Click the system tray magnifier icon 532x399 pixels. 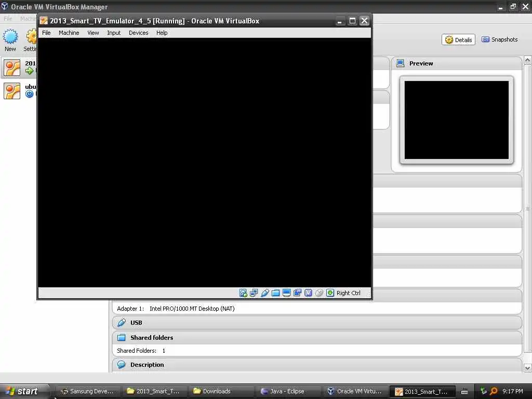(x=494, y=391)
